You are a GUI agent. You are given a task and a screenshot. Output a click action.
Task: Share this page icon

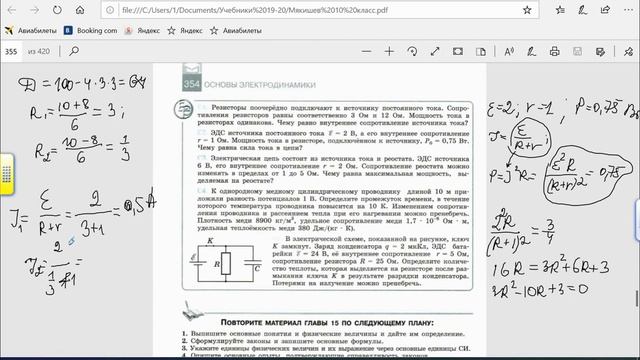pyautogui.click(x=605, y=10)
